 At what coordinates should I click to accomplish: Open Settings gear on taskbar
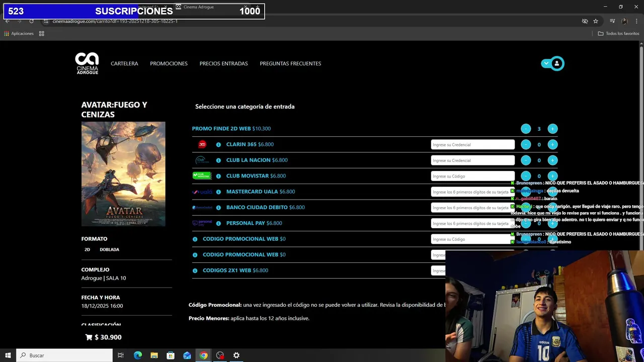[x=236, y=355]
